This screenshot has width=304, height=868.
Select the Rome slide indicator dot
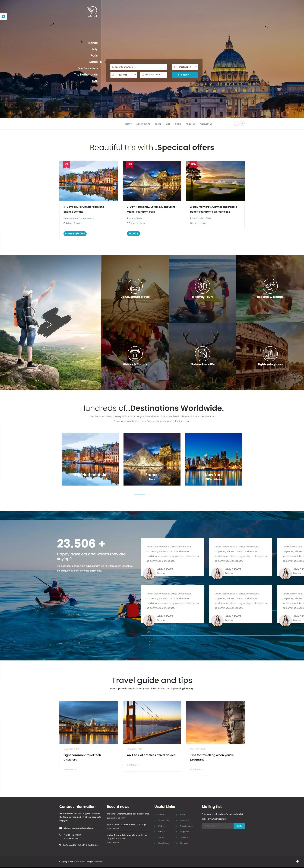[x=101, y=62]
